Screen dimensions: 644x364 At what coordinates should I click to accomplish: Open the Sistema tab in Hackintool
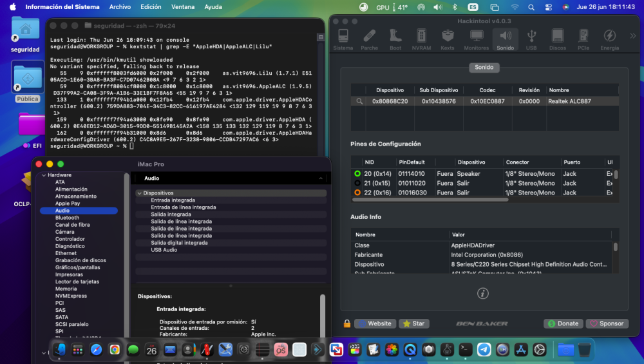point(343,40)
